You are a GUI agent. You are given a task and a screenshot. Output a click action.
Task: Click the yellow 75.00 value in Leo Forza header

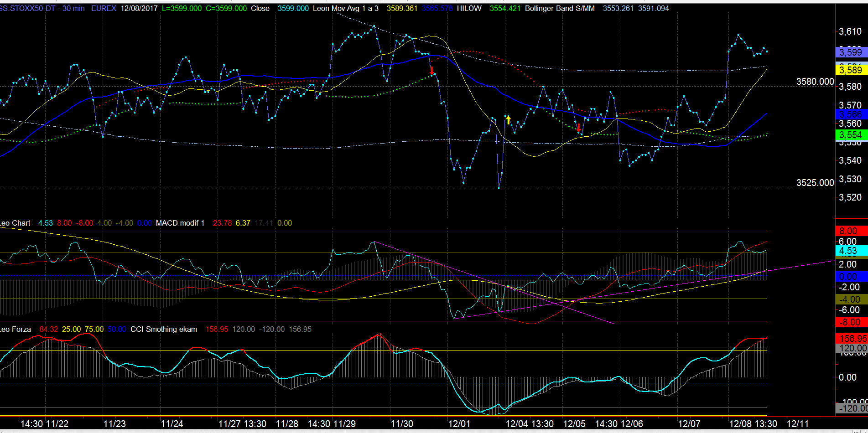click(x=94, y=329)
